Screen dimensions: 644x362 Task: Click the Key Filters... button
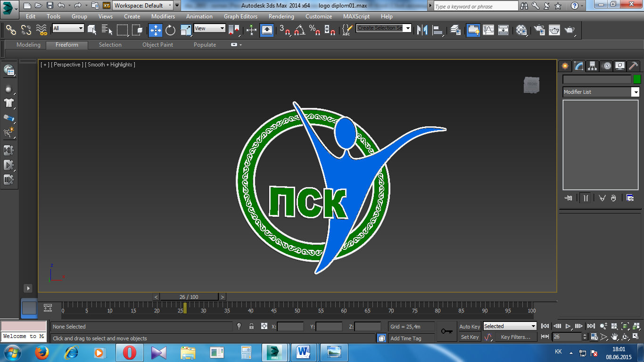tap(516, 337)
